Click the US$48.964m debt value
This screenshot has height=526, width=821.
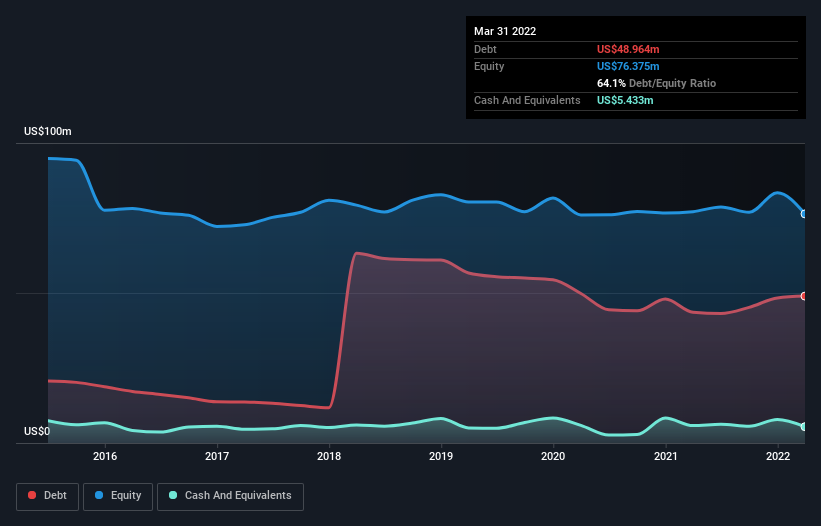[x=628, y=49]
